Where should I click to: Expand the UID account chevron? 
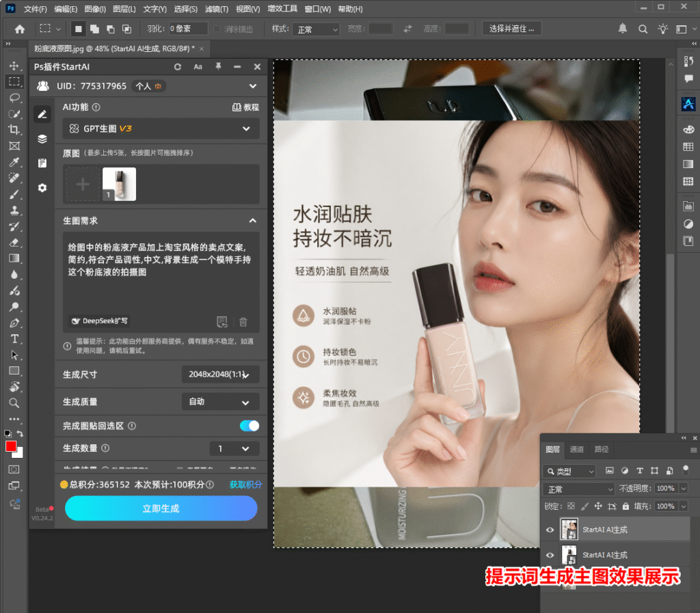coord(253,86)
